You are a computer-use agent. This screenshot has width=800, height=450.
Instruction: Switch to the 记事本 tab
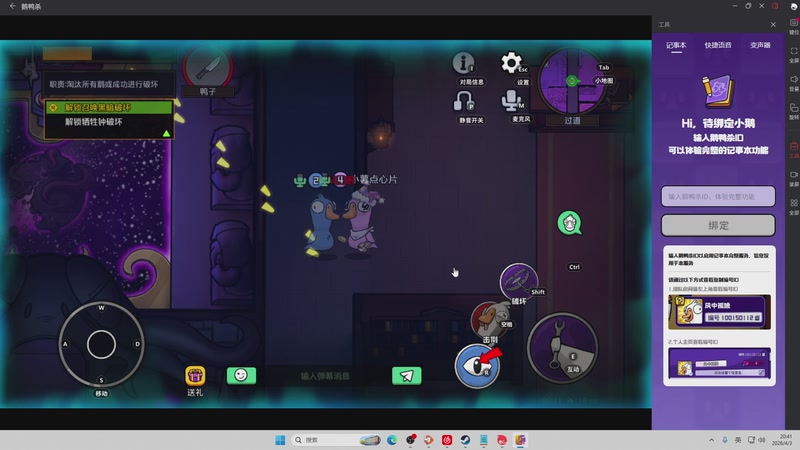(x=676, y=45)
